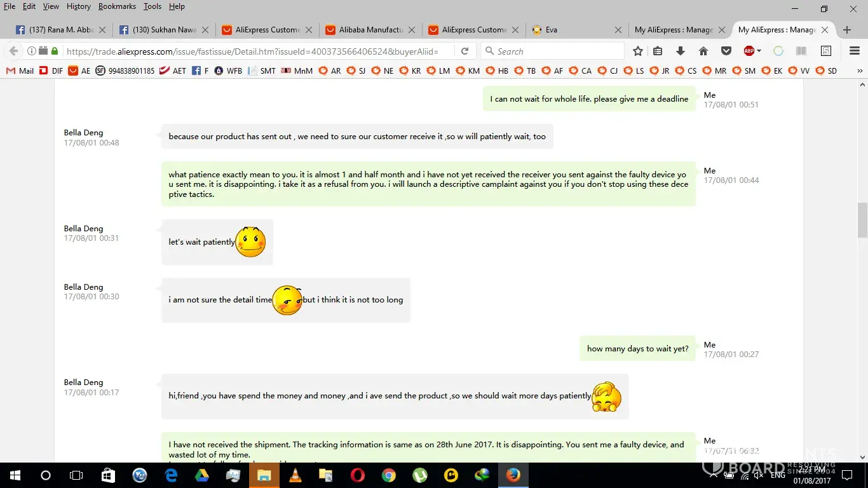Click the Search input box
Image resolution: width=868 pixels, height=488 pixels.
553,51
